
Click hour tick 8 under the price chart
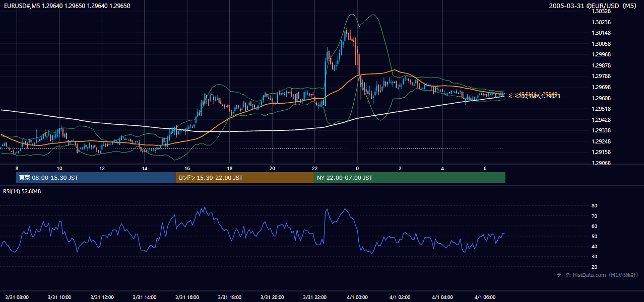click(17, 168)
